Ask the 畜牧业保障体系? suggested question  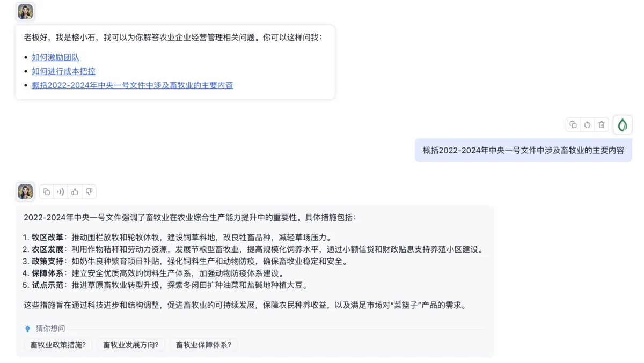pos(203,345)
